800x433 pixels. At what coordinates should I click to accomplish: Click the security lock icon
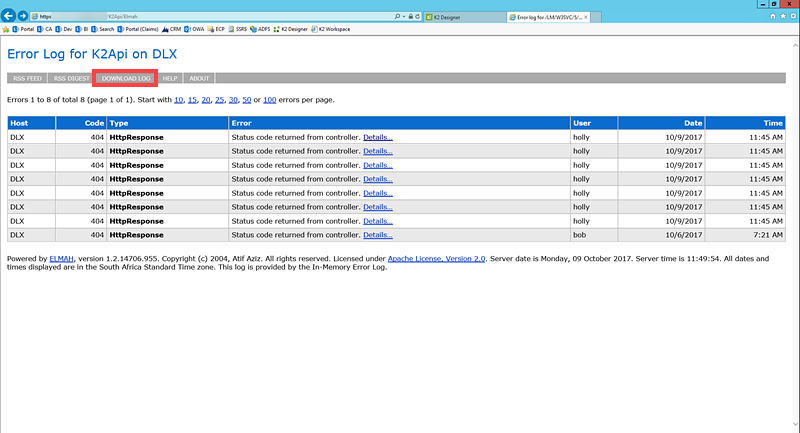click(410, 16)
